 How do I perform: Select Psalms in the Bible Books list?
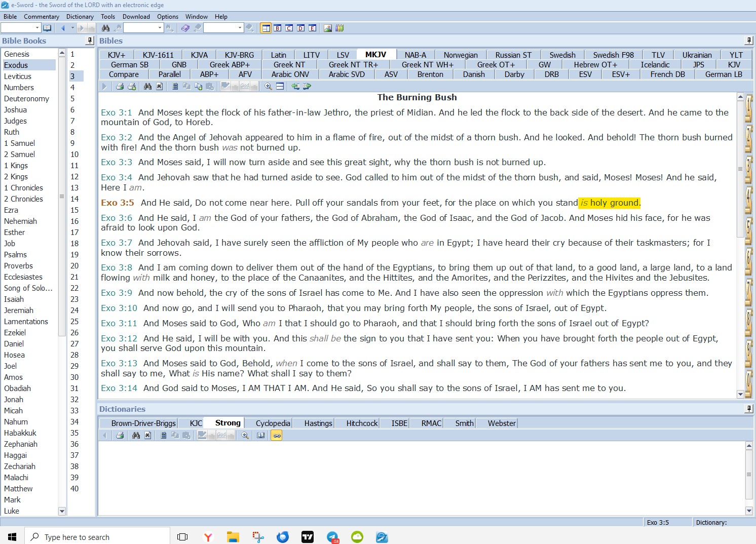pos(16,255)
